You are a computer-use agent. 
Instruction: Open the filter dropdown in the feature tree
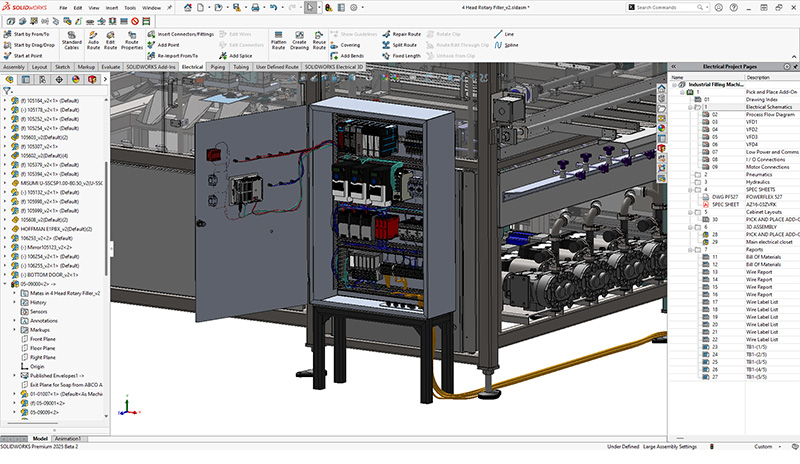point(7,91)
